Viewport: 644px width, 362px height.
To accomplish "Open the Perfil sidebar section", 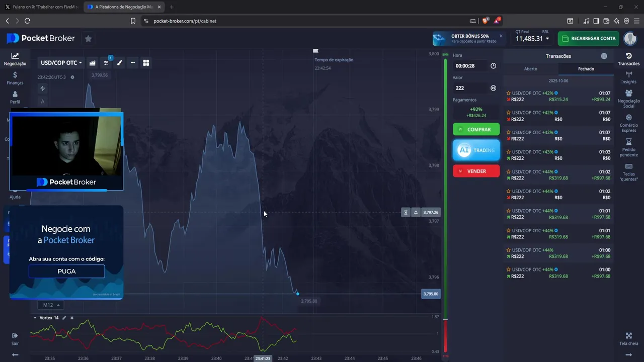I will pyautogui.click(x=15, y=98).
